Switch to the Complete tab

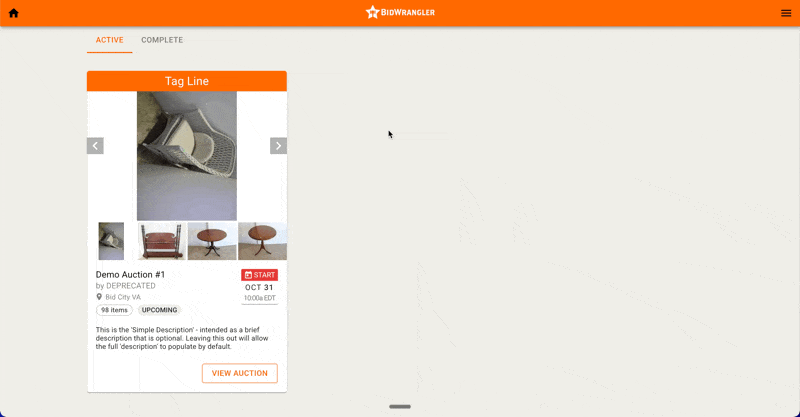[x=162, y=40]
